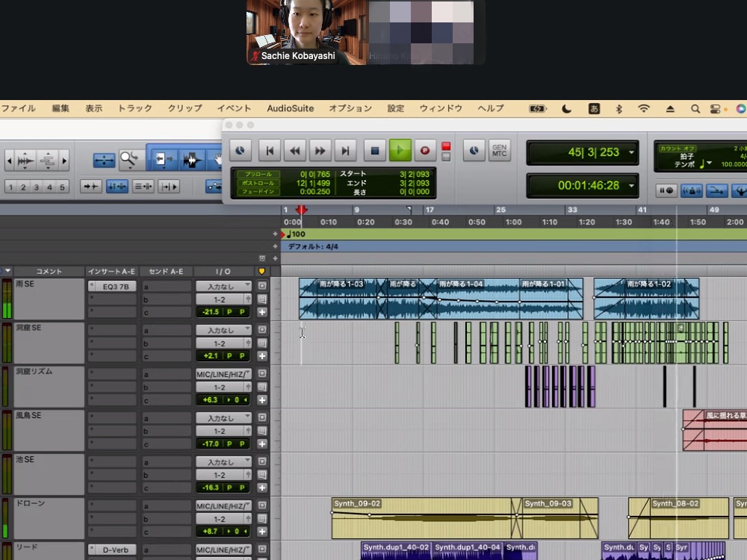Toggle the フェードイン fade-in button
The width and height of the screenshot is (747, 560).
coord(258,191)
